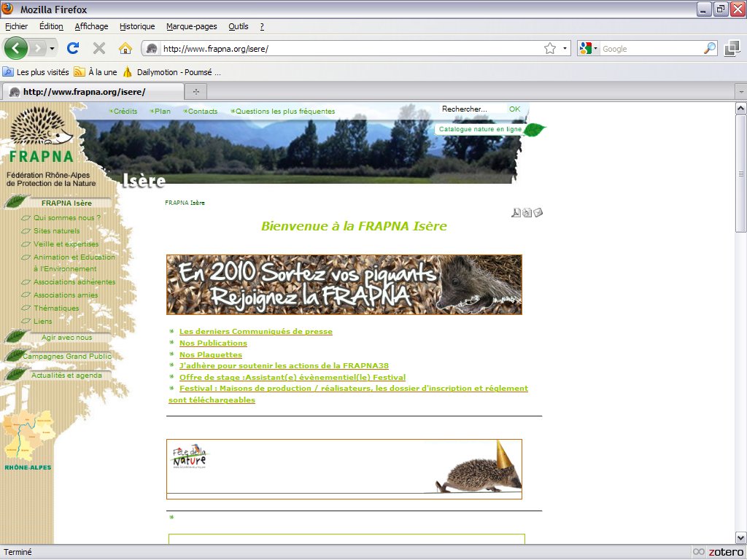The height and width of the screenshot is (560, 747).
Task: Click the 'Rechercher...' site search field
Action: click(471, 109)
